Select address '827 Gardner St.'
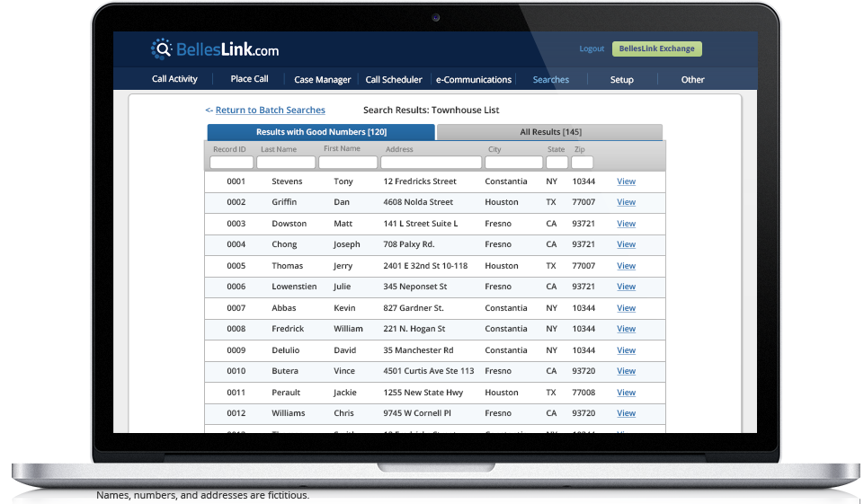 (x=414, y=308)
